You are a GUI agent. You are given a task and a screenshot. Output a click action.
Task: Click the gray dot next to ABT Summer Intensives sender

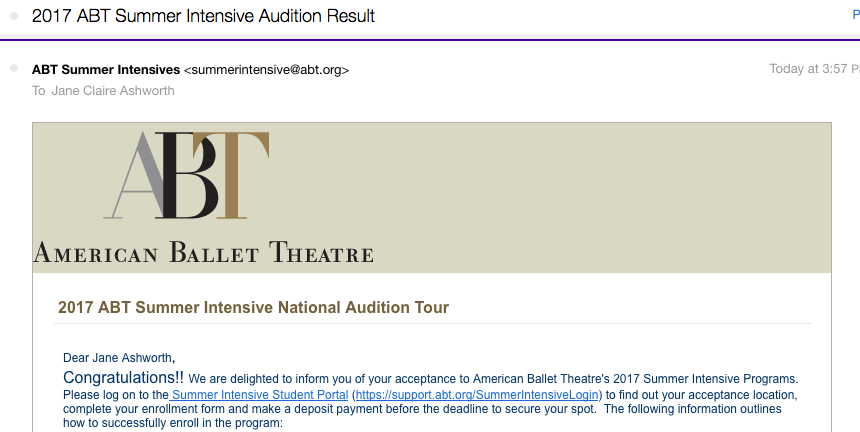pyautogui.click(x=14, y=68)
